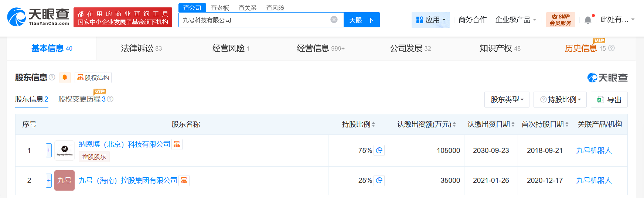Click help icon next to 股东信息 heading

pos(52,77)
